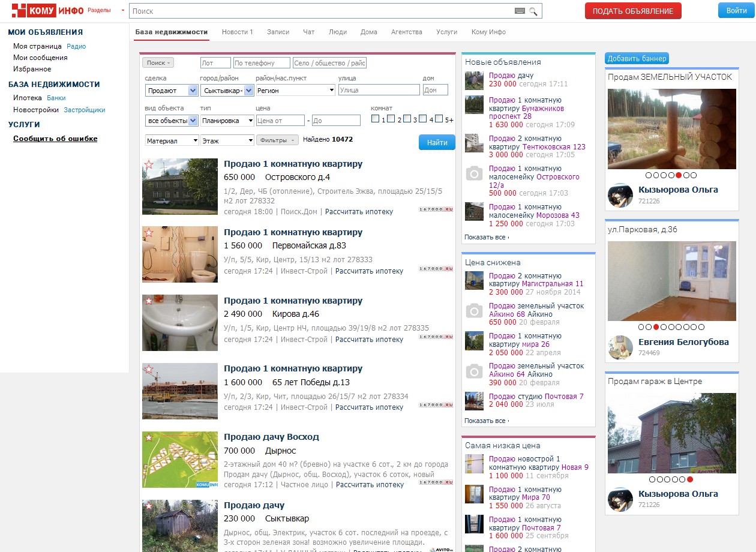The image size is (756, 552).
Task: Switch to Агентства tab
Action: point(407,32)
